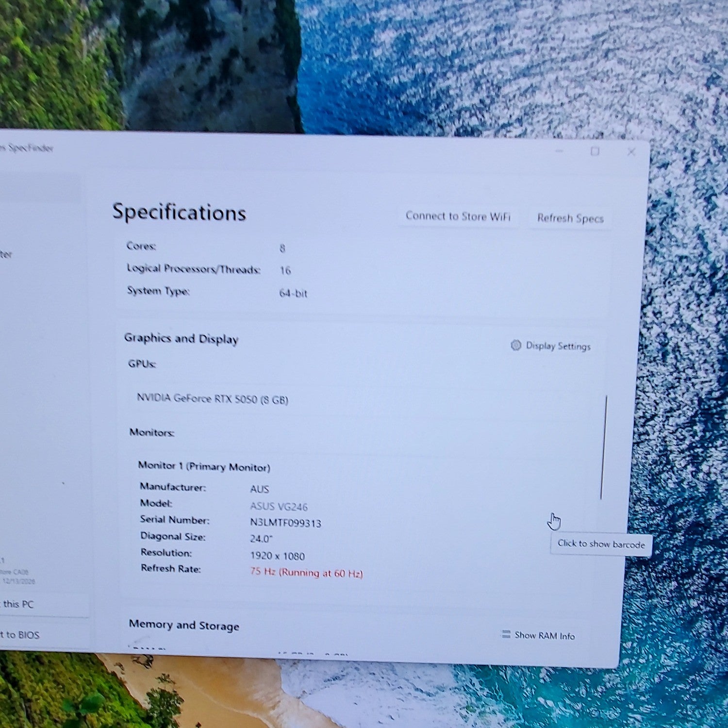Select the Logical Processors/Threads value "16"
Screen dimensions: 728x728
(285, 270)
